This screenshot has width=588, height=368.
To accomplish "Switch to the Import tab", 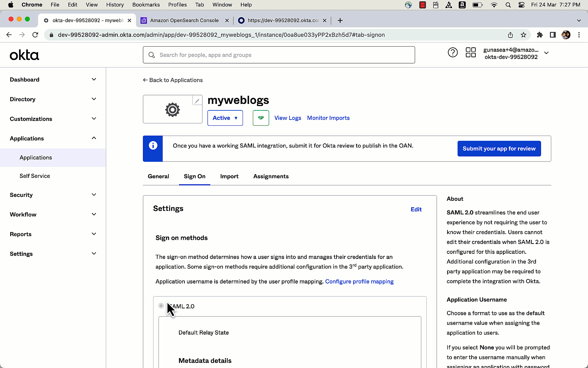I will coord(229,176).
